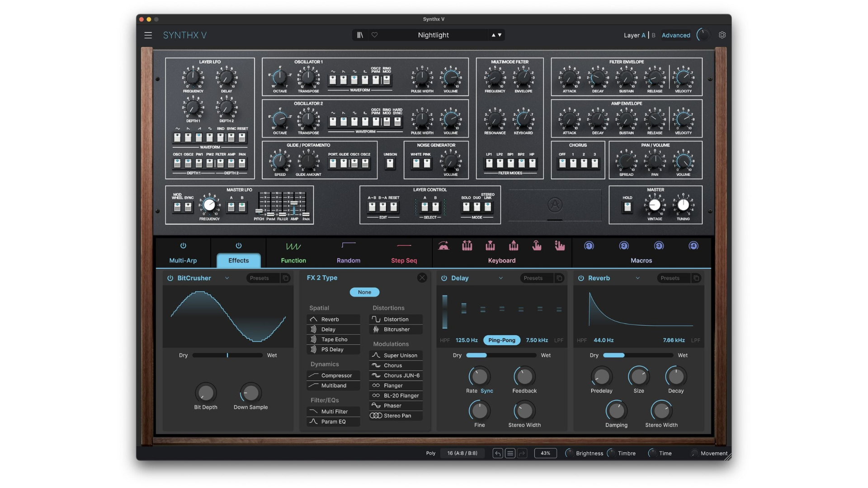Toggle the Delay effect power
This screenshot has height=488, width=868.
click(444, 278)
